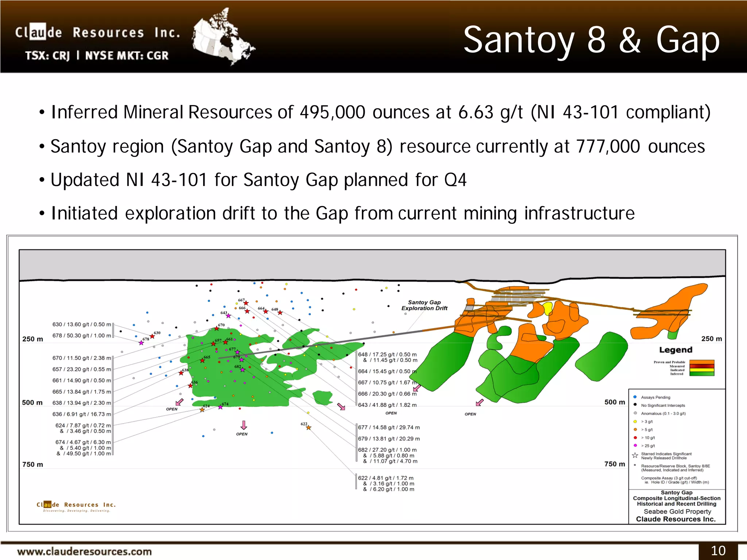Click the 500 m depth label on right axis
The image size is (747, 560).
tap(615, 402)
